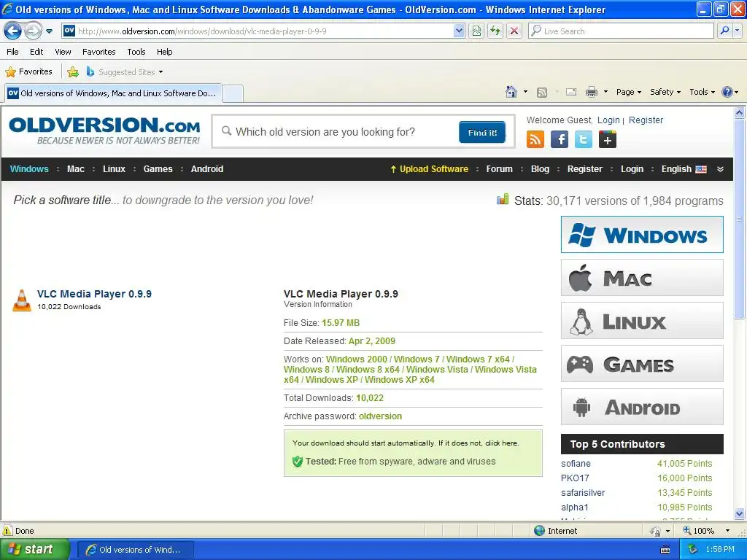
Task: Open the View menu
Action: (x=63, y=52)
